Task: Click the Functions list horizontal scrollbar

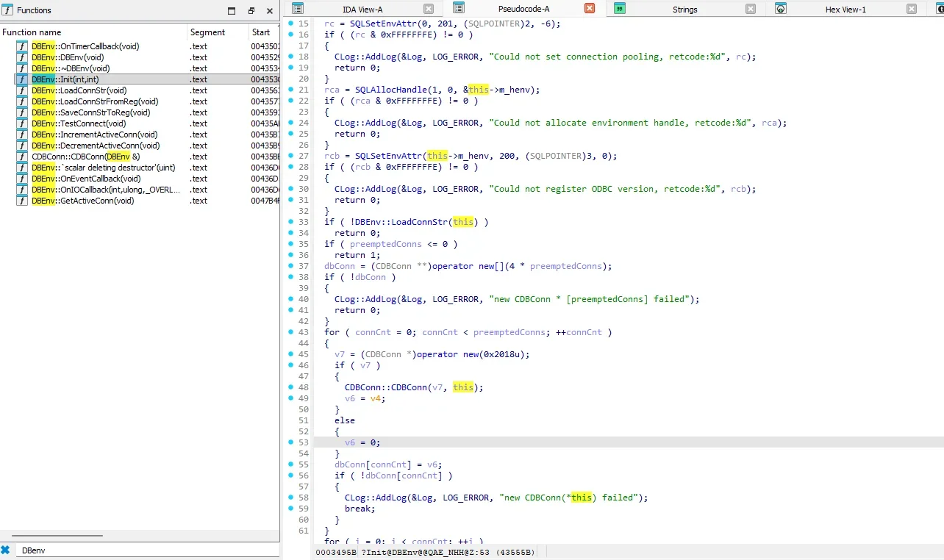Action: 57,537
